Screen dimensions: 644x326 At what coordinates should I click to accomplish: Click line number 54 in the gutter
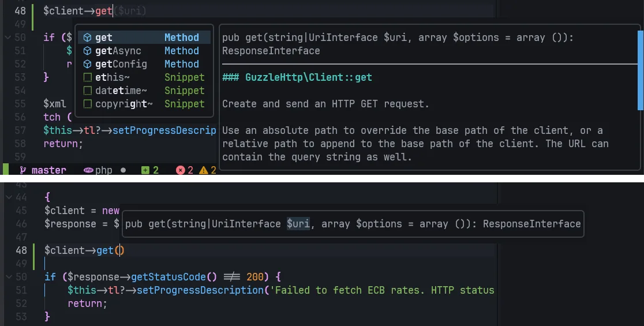coord(20,91)
